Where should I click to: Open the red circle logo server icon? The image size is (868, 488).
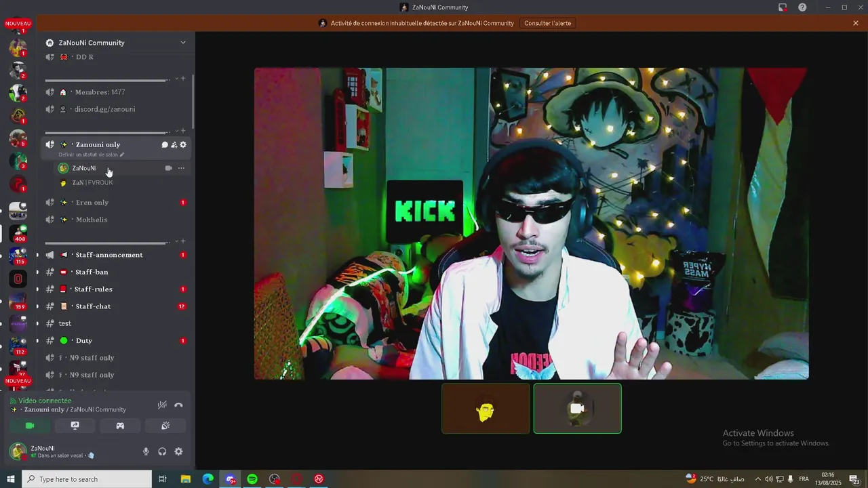point(18,278)
